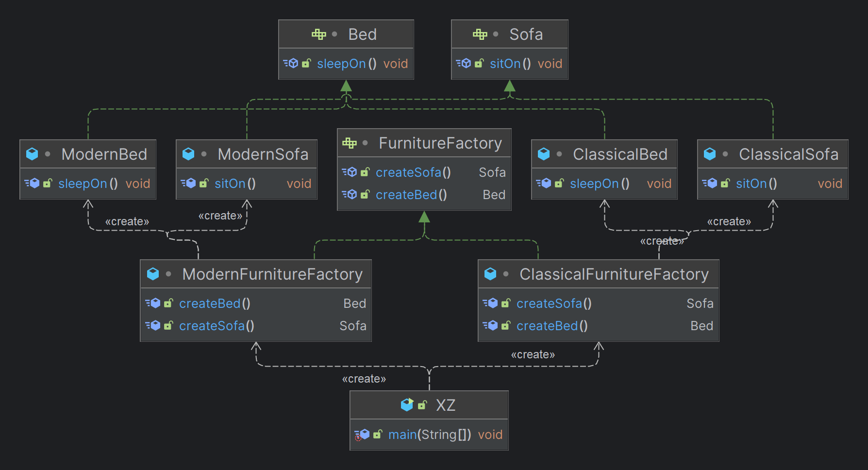Click the Sofa return type of FurnitureFactory createSofa()
The height and width of the screenshot is (470, 868).
pos(492,172)
